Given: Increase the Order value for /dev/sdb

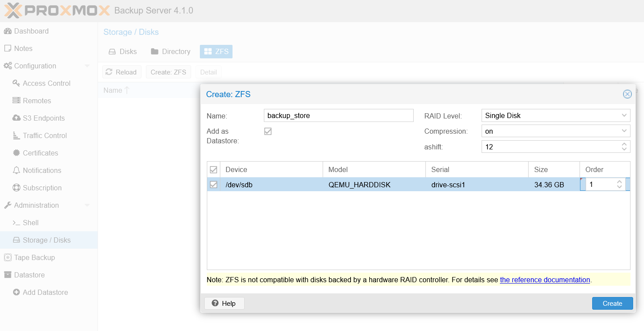Looking at the screenshot, I should coord(619,182).
